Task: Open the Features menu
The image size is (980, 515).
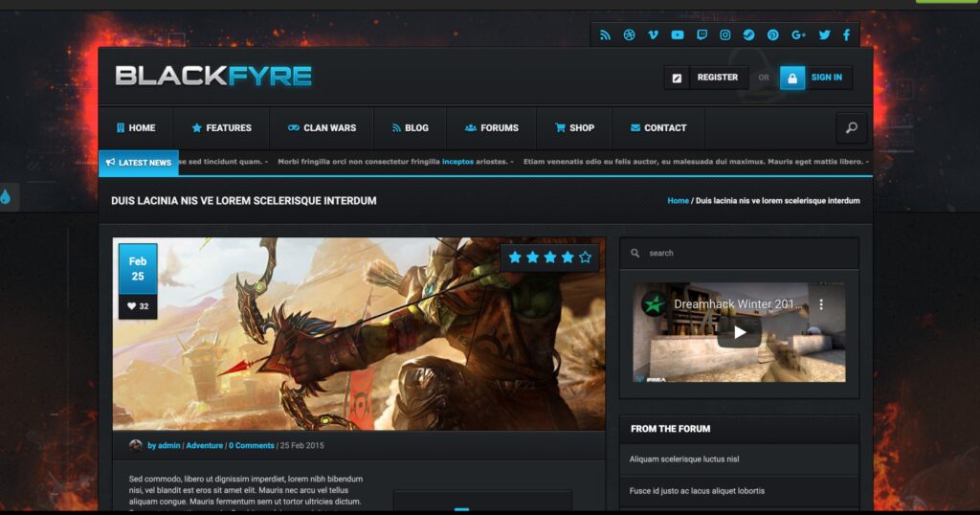Action: [x=221, y=127]
